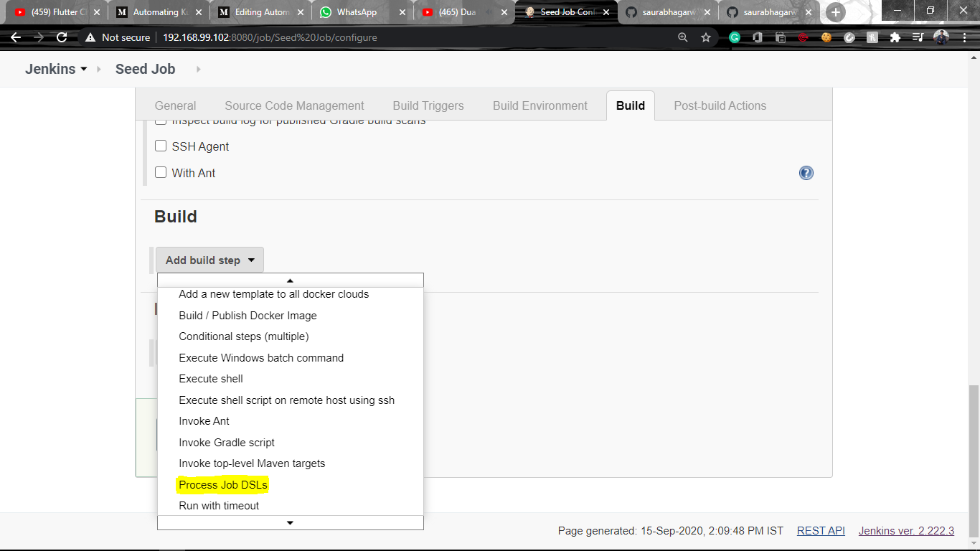The height and width of the screenshot is (551, 980).
Task: Click the upward scroll arrow in the dropdown
Action: [x=290, y=280]
